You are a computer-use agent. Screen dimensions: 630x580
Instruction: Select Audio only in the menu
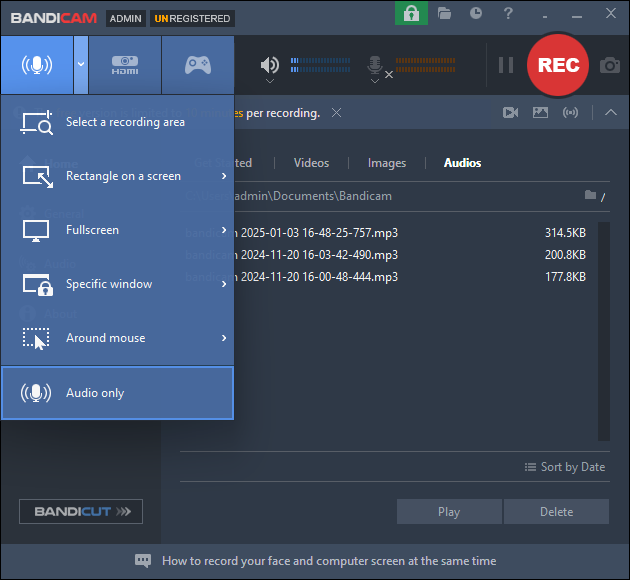(x=117, y=393)
